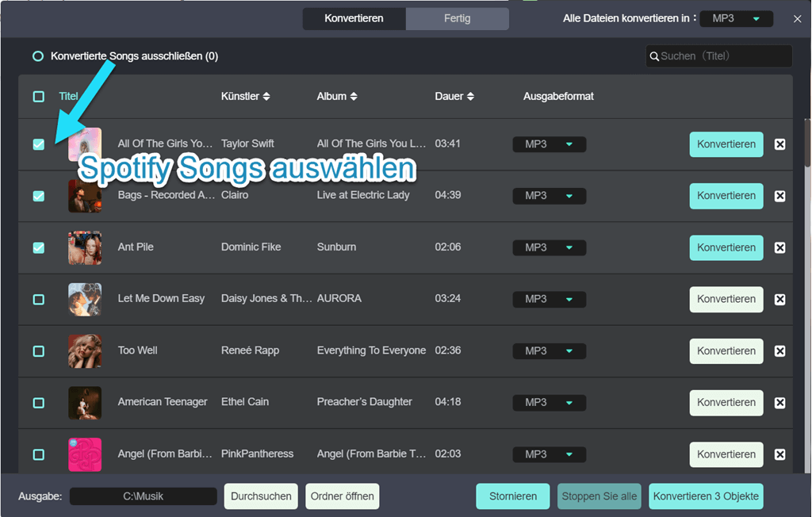
Task: Open Let Me Down Easy cover thumbnail
Action: 85,299
